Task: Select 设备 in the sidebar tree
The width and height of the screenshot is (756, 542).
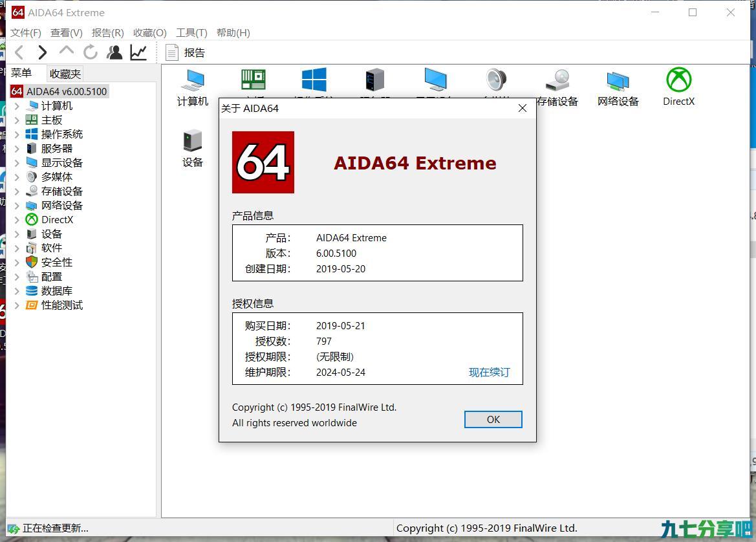Action: point(52,234)
